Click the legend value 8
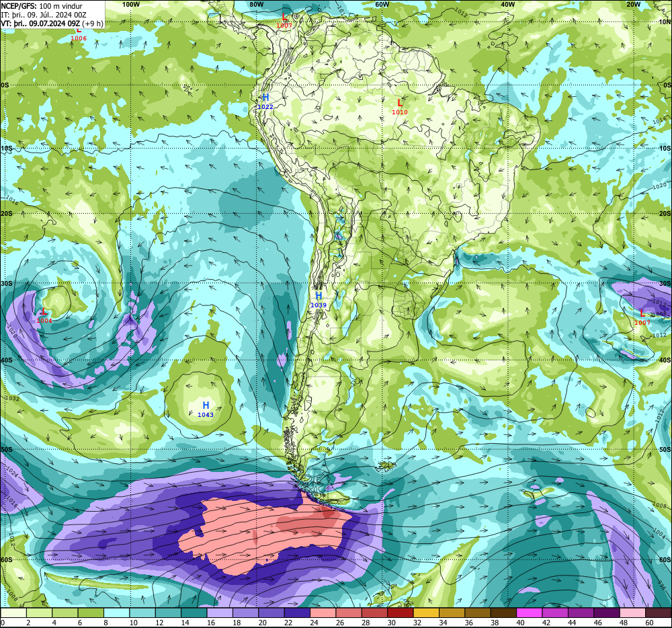The image size is (672, 628). (106, 623)
